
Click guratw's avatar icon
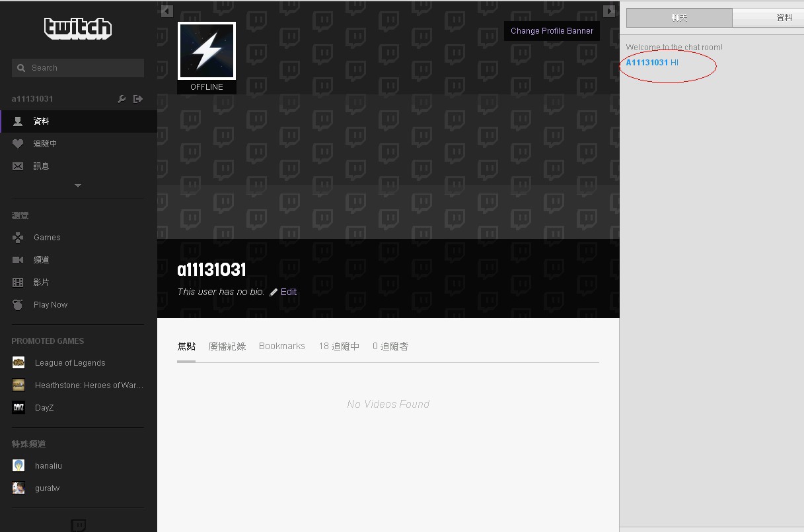(x=18, y=488)
